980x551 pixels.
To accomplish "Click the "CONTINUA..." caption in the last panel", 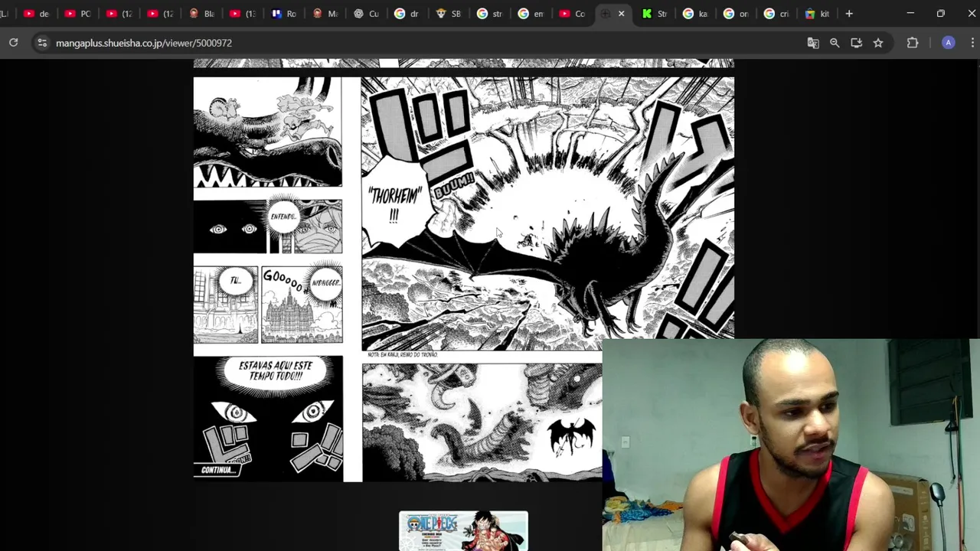I will 217,470.
